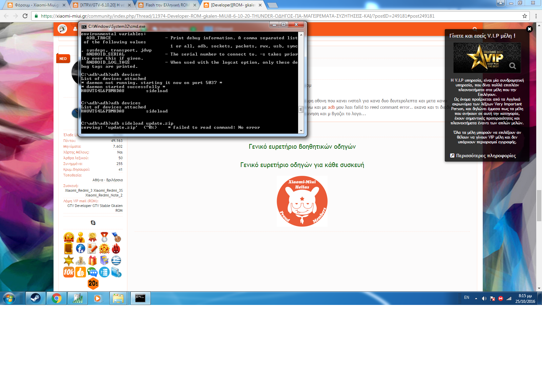Open a new Chrome tab
542x392 pixels.
[x=273, y=5]
